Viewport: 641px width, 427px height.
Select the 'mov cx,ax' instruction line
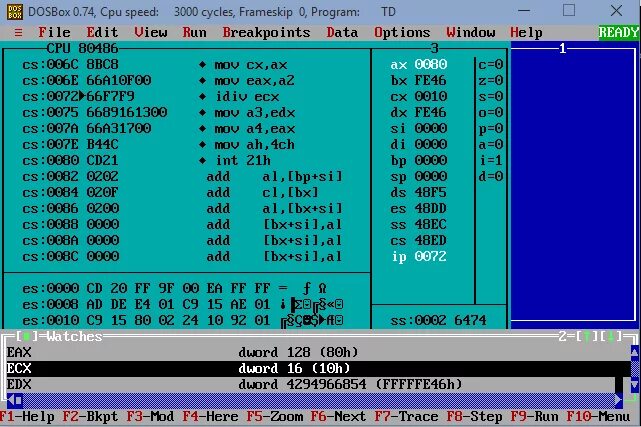pyautogui.click(x=155, y=65)
